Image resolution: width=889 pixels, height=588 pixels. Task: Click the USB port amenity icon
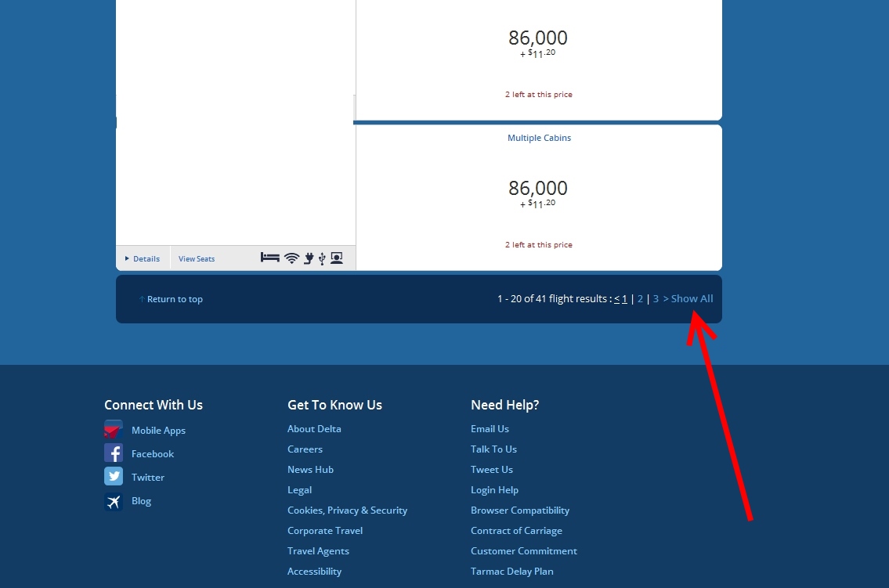322,258
